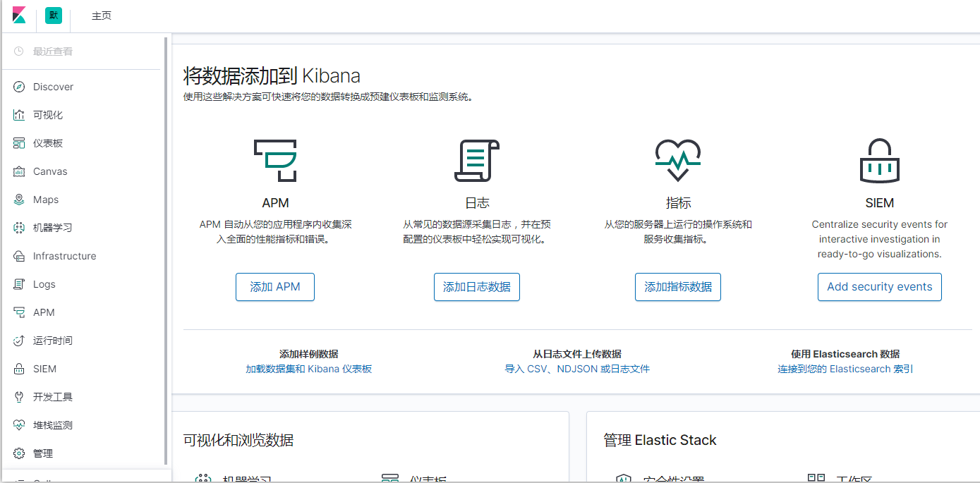Click the Logs icon in sidebar
Viewport: 980px width, 483px height.
click(19, 284)
